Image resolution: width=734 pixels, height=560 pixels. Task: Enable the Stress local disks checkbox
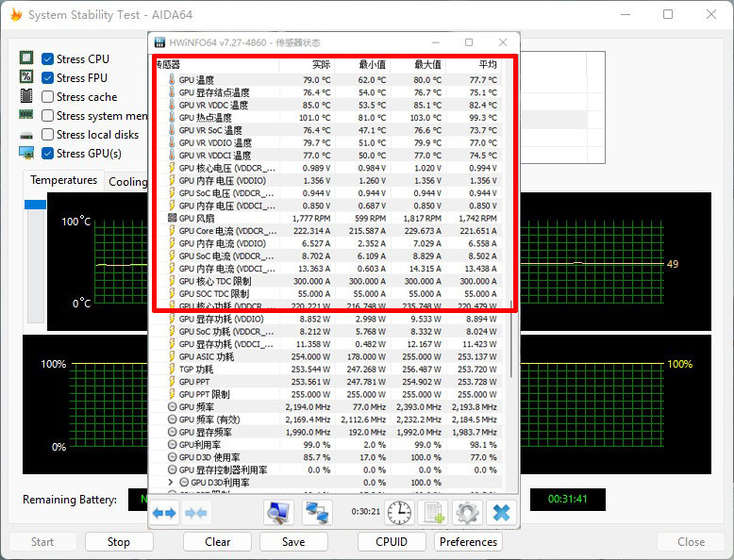click(x=47, y=134)
